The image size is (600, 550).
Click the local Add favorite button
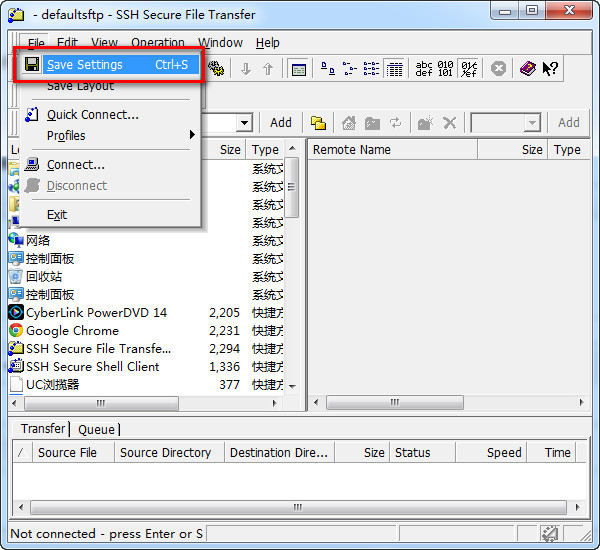pos(280,123)
